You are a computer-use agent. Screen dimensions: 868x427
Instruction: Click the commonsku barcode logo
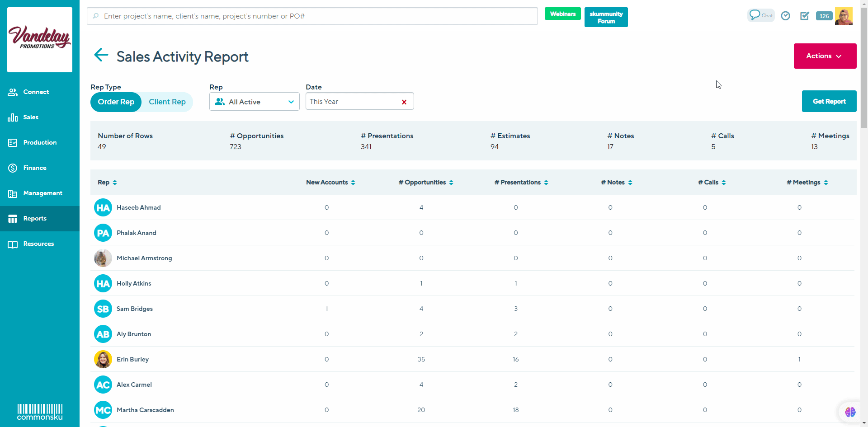coord(40,412)
